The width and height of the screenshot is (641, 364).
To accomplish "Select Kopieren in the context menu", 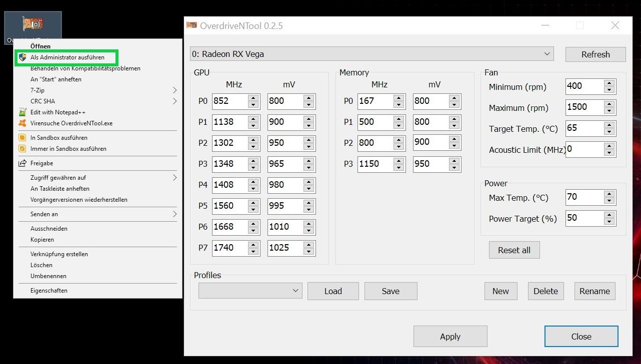I will 97,240.
